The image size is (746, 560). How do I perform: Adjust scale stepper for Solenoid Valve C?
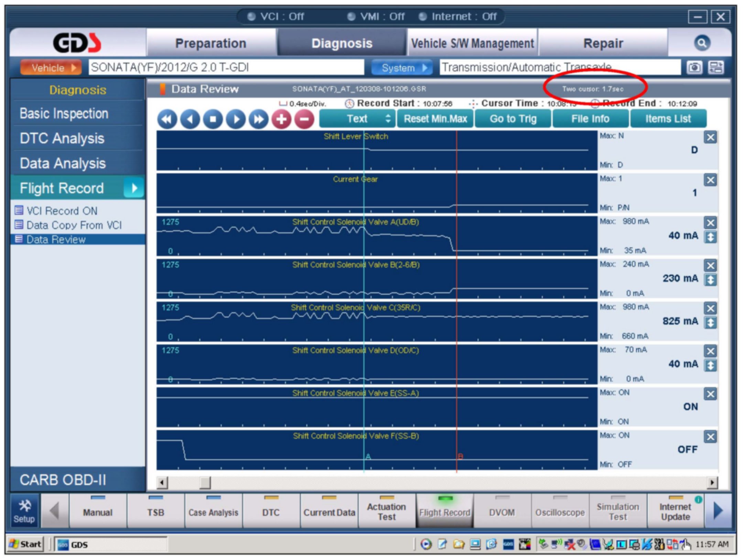coord(710,322)
